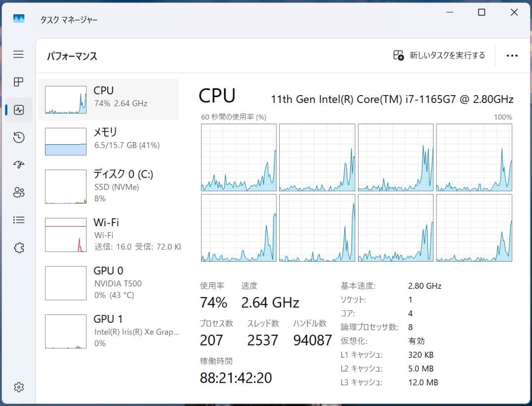Open the more options menu
The image size is (532, 406).
tap(512, 55)
